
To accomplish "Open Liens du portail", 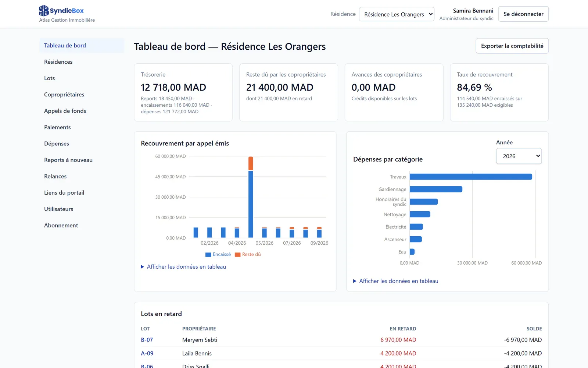I will pos(82,193).
